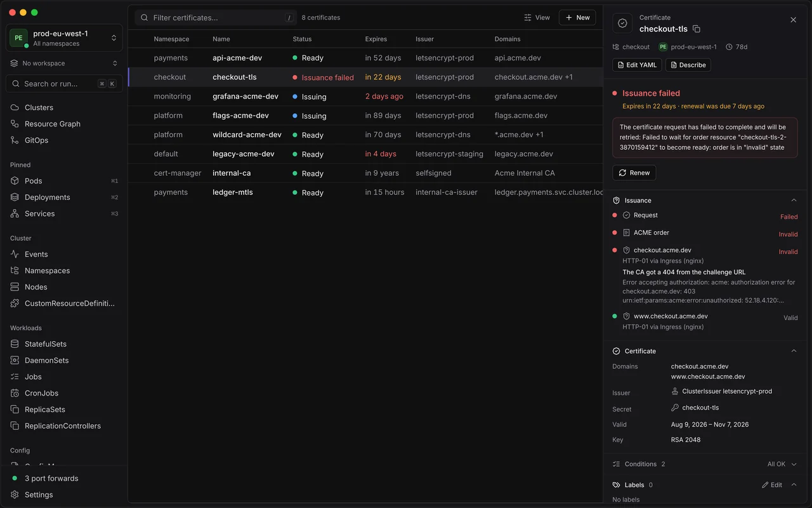The width and height of the screenshot is (812, 508).
Task: Open ReplicationControllers workloads
Action: 64,426
